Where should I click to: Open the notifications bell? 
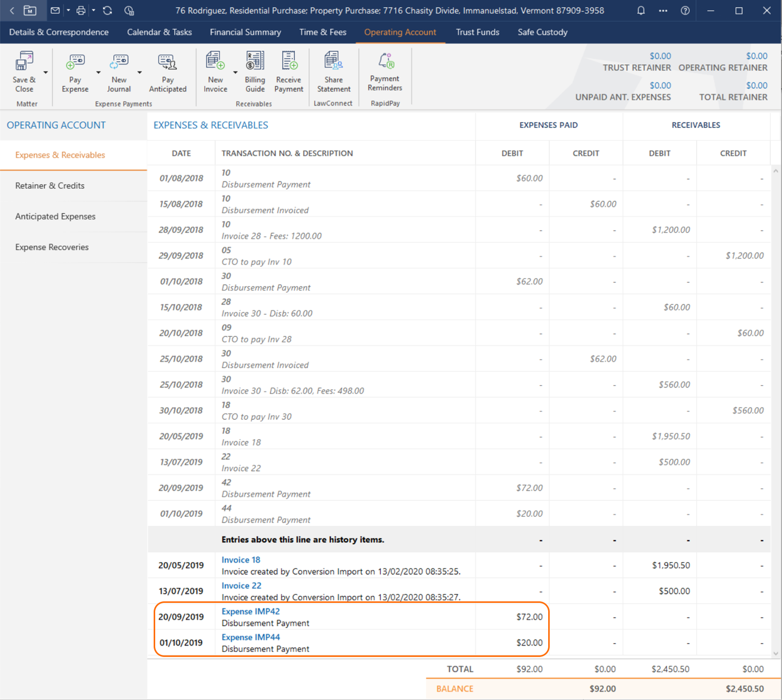pyautogui.click(x=641, y=11)
